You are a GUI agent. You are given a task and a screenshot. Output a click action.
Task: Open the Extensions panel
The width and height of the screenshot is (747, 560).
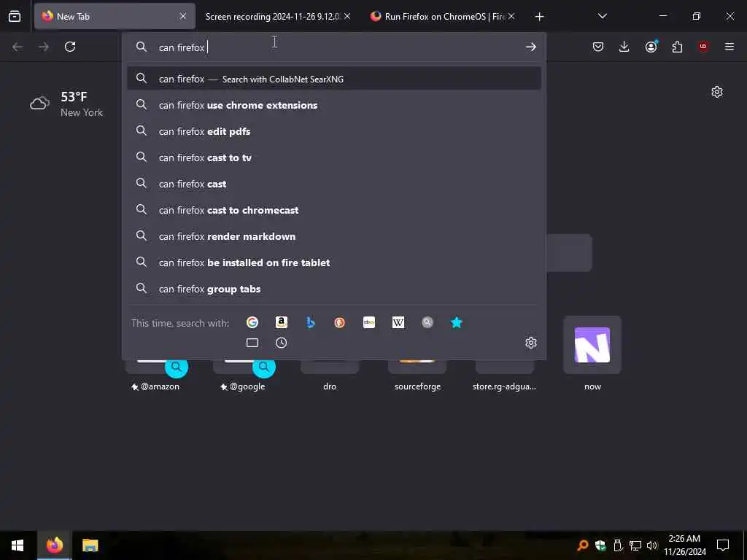coord(677,47)
